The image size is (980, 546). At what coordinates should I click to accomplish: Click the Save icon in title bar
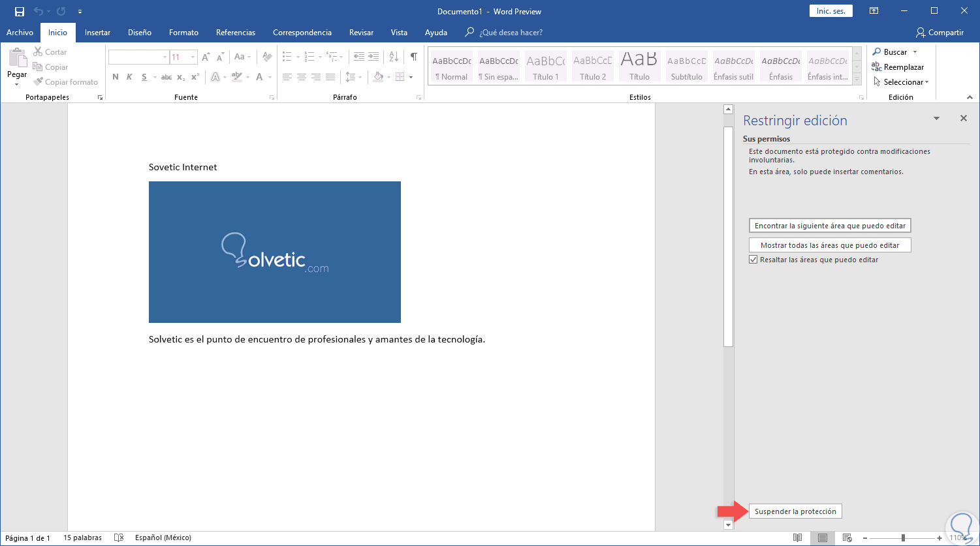click(19, 11)
